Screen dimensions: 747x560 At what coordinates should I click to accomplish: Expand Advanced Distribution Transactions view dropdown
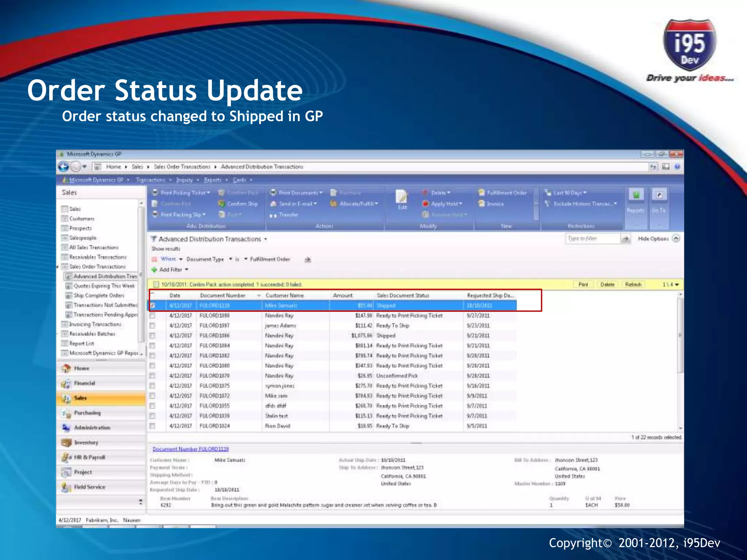tap(266, 240)
